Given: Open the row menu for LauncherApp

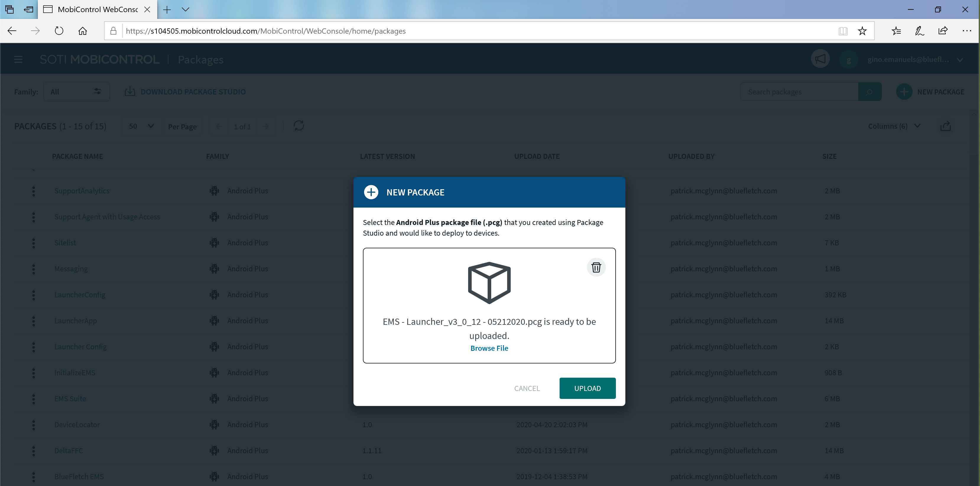Looking at the screenshot, I should click(33, 321).
